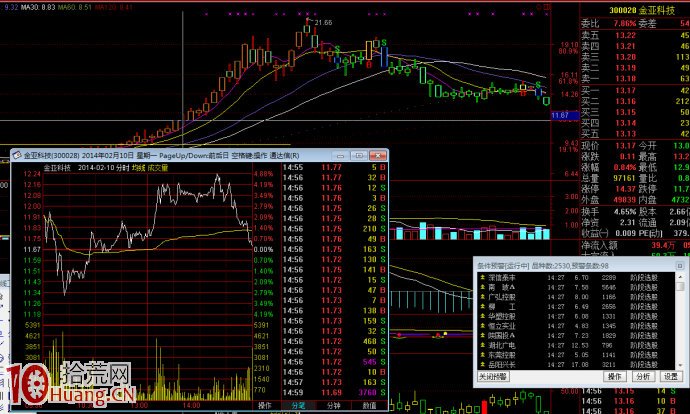Click the alert list scrollbar thumb
690x414 pixels.
click(x=681, y=286)
